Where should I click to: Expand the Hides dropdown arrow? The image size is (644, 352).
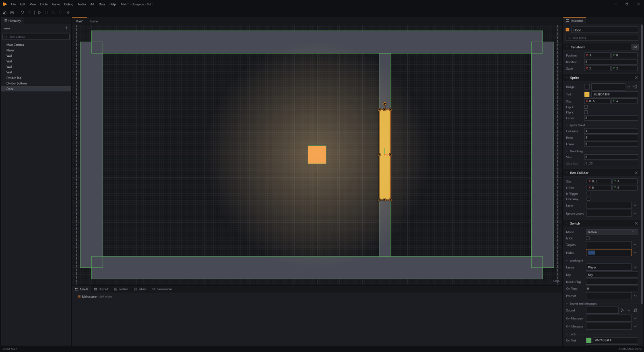pos(635,253)
